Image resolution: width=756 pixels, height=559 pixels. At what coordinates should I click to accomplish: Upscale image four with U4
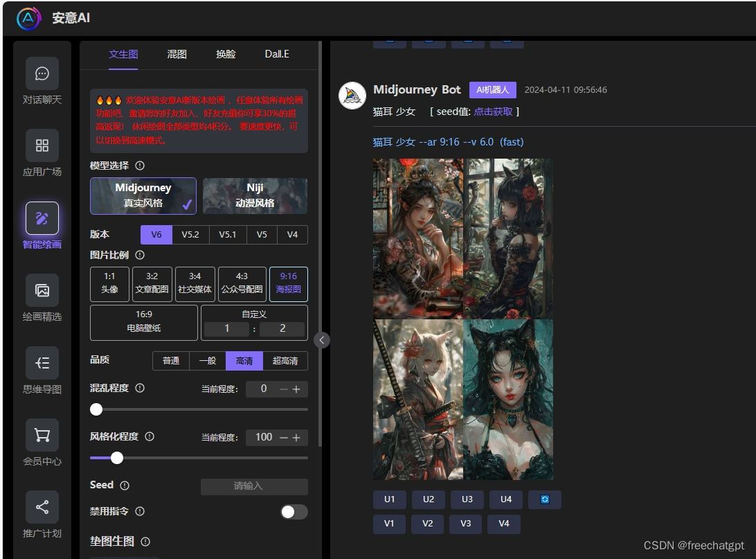pyautogui.click(x=506, y=499)
